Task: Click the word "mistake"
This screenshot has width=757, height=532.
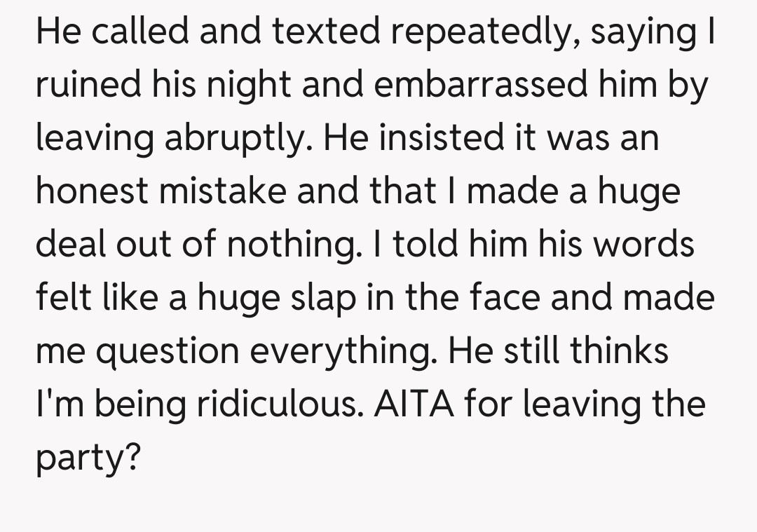Action: pyautogui.click(x=223, y=191)
